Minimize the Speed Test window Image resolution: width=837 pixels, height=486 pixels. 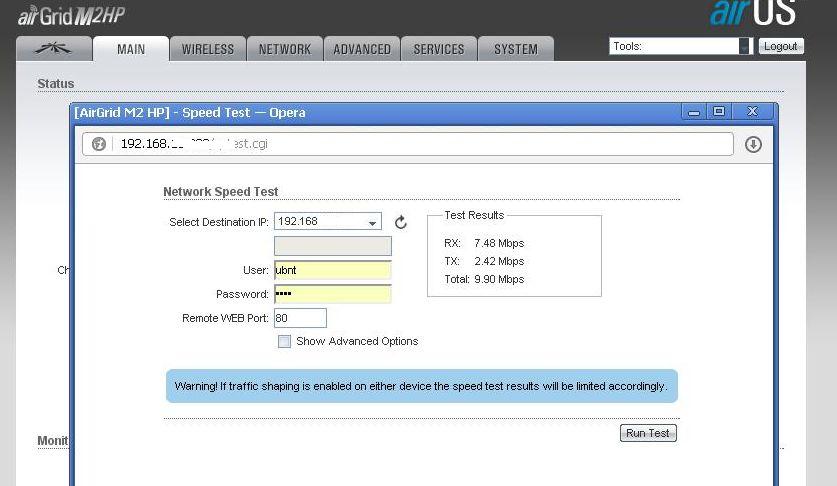point(694,112)
